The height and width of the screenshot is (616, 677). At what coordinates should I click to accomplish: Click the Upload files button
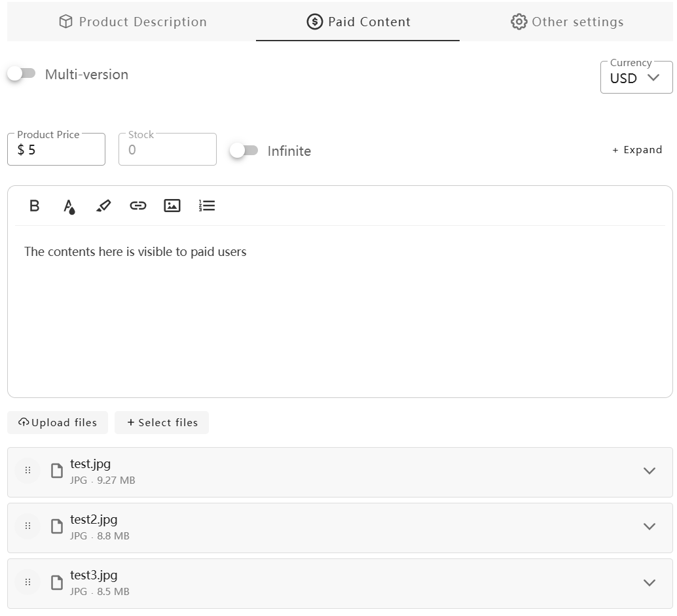[x=58, y=423]
